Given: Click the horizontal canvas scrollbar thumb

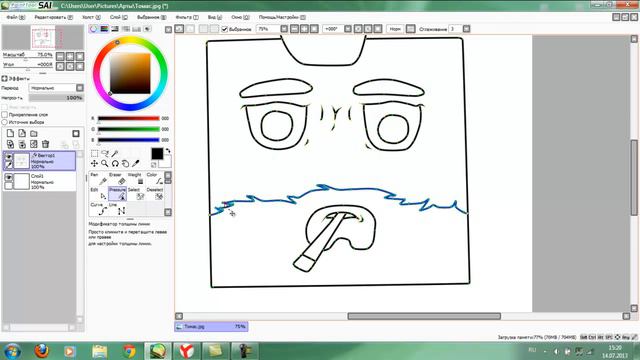Looking at the screenshot, I should point(424,316).
